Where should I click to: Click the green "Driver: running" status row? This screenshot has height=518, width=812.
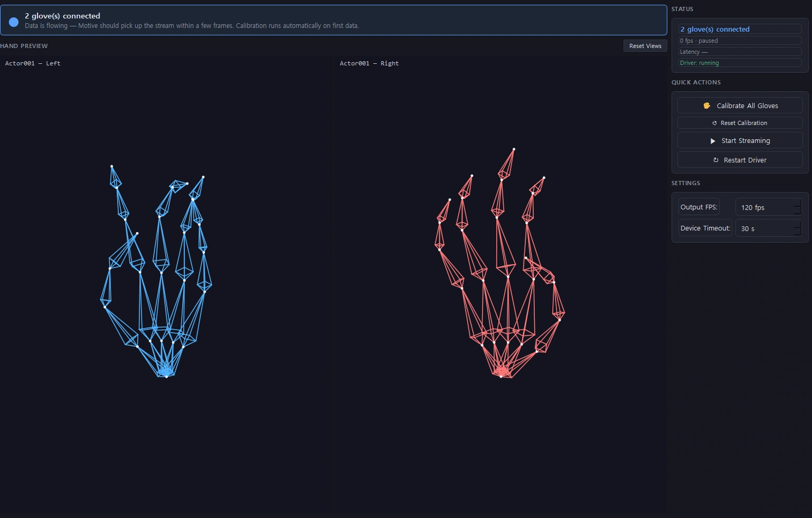(x=740, y=63)
